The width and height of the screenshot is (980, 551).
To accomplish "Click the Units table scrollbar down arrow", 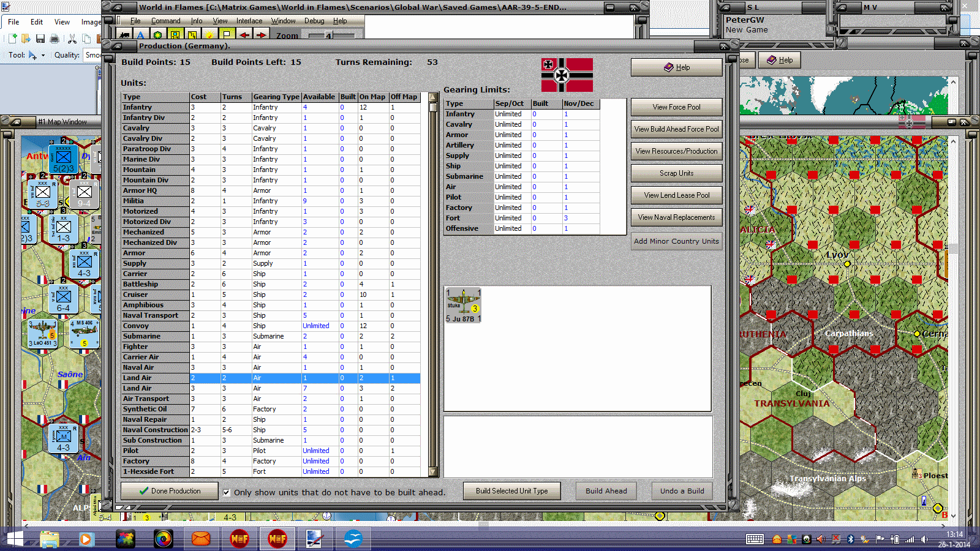I will (433, 472).
